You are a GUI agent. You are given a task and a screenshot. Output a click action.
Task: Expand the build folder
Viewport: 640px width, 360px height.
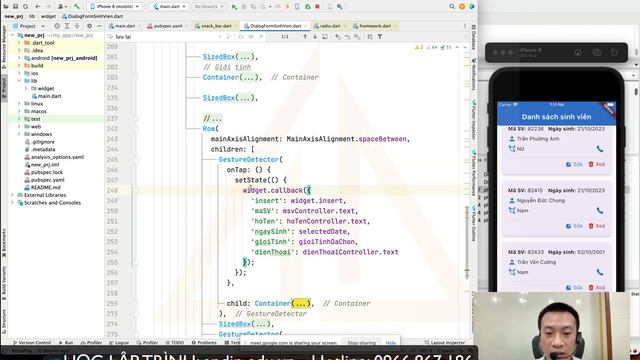[x=19, y=66]
